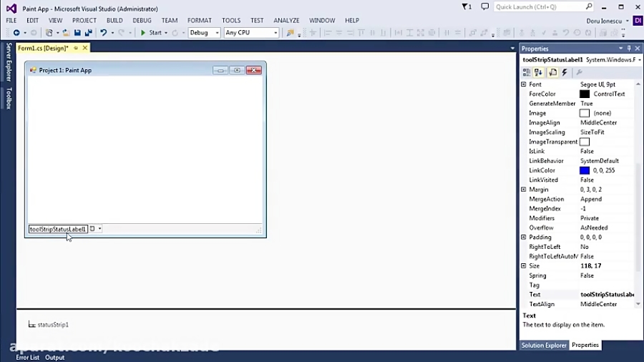Open the Properties object selector dropdown

click(x=639, y=60)
